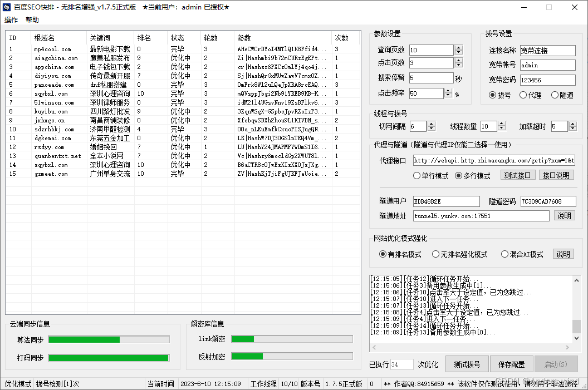The width and height of the screenshot is (588, 390).
Task: Click the 接口说明 button
Action: (556, 175)
